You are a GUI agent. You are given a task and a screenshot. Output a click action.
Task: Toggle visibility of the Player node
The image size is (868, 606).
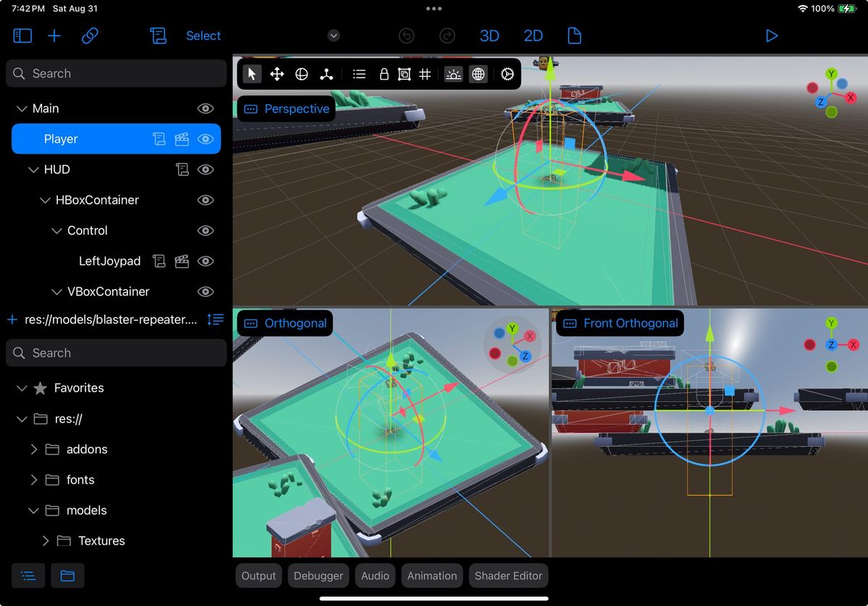pyautogui.click(x=205, y=139)
